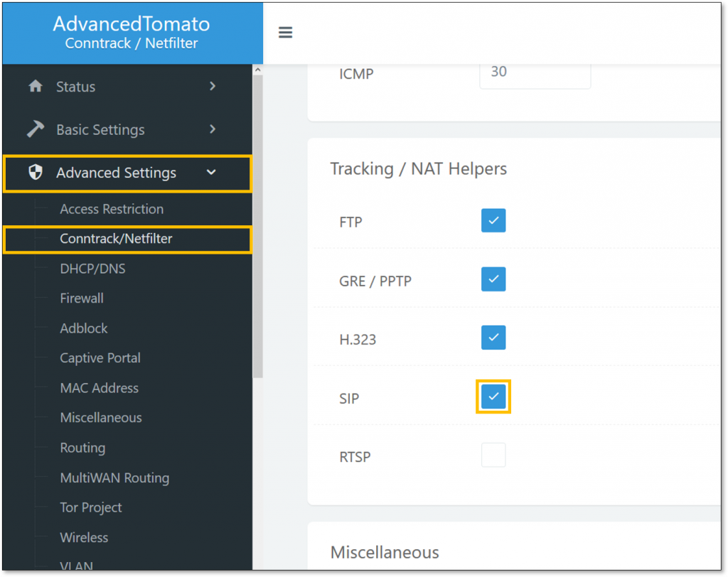Click the sidebar vertical scrollbar
This screenshot has height=577, width=728.
[x=257, y=227]
